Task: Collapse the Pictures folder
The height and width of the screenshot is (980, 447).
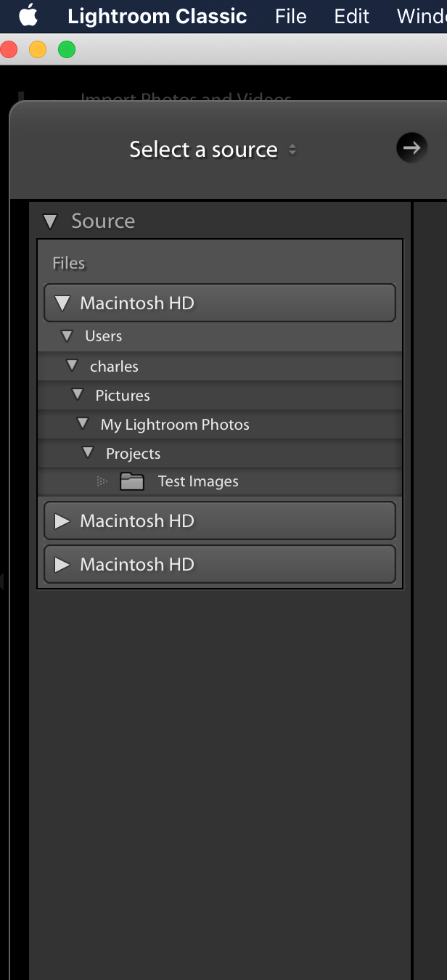Action: [77, 395]
